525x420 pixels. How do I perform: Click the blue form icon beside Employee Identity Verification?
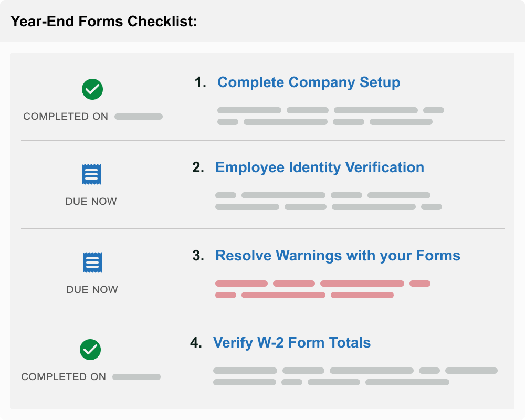click(91, 174)
